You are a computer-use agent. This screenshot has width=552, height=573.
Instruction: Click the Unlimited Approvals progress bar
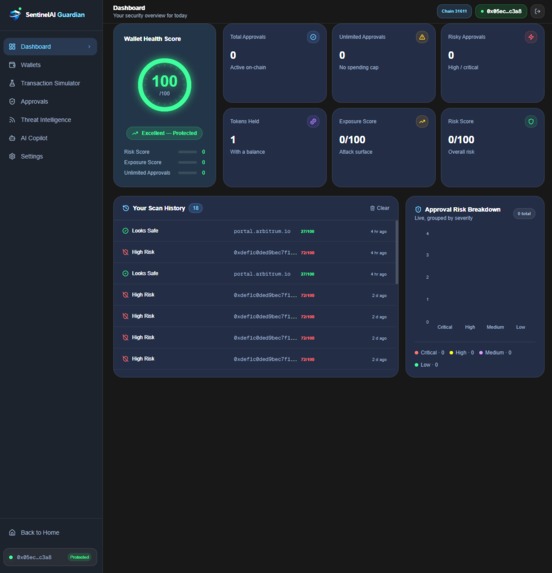tap(188, 172)
